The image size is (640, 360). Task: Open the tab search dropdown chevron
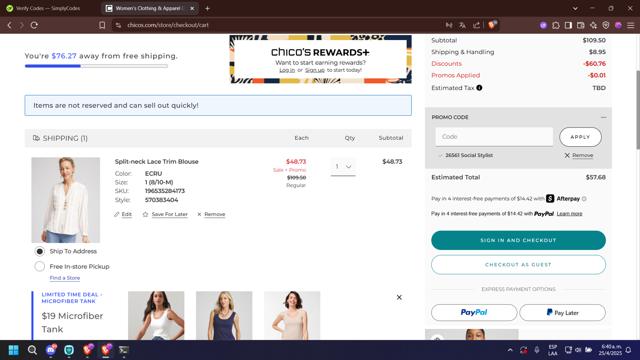[x=575, y=8]
